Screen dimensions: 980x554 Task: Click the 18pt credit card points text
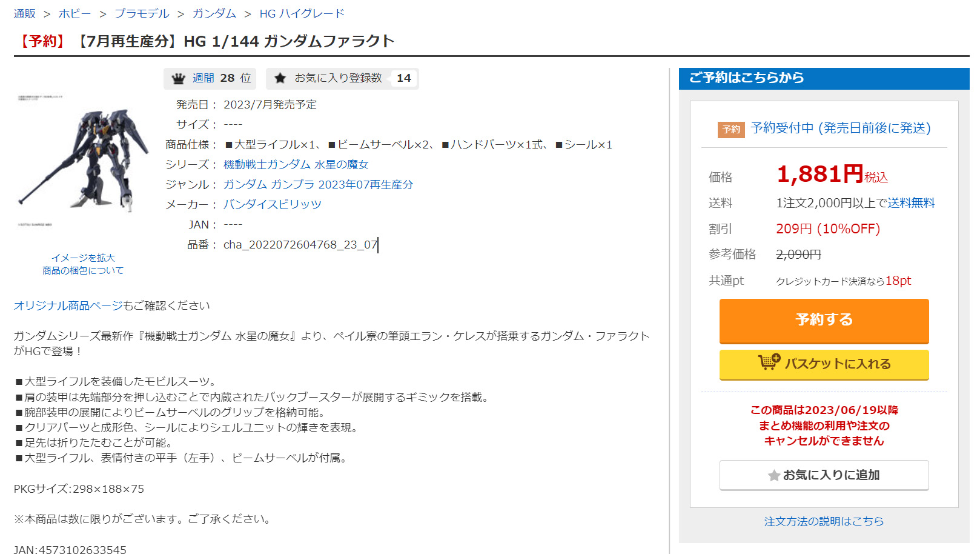click(x=898, y=281)
